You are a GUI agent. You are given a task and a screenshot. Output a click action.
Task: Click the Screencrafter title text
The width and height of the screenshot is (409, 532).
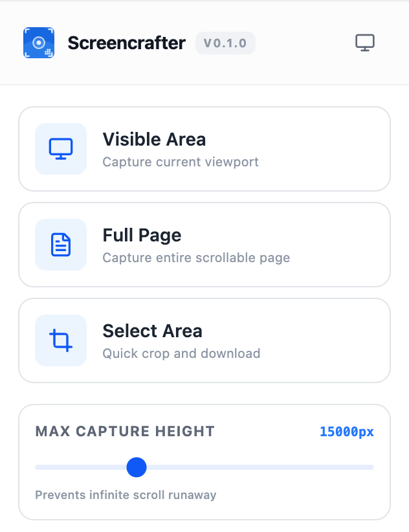coord(126,43)
